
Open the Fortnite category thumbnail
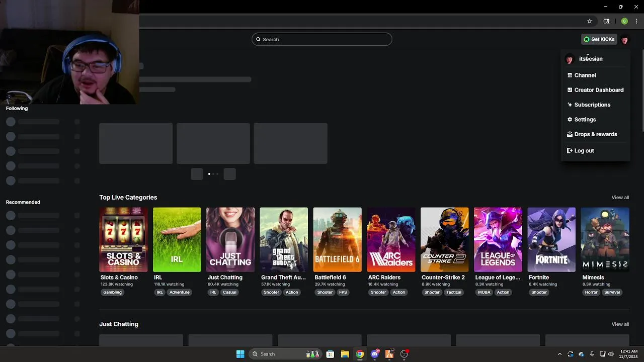point(551,240)
